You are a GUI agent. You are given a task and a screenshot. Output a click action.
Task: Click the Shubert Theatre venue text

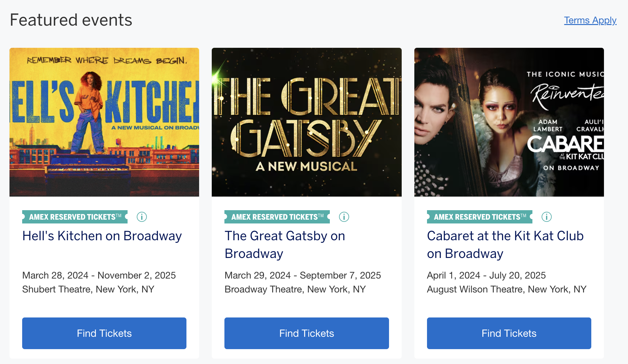pos(88,289)
